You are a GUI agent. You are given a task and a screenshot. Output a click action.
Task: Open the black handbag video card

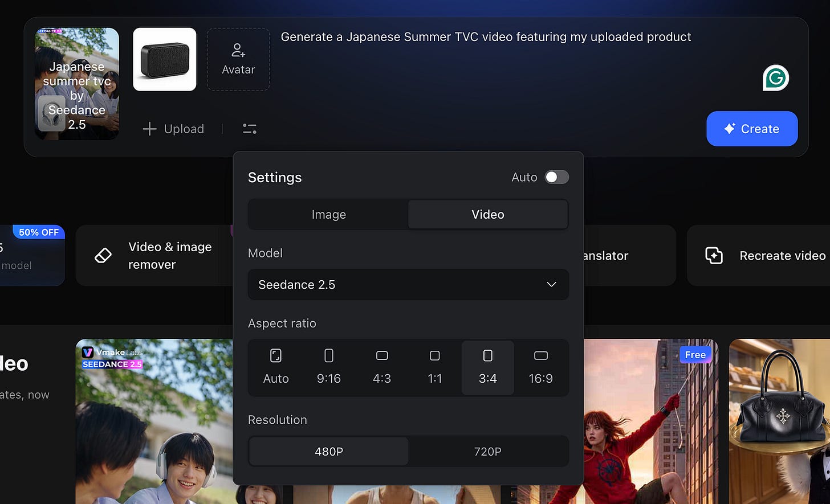click(779, 421)
